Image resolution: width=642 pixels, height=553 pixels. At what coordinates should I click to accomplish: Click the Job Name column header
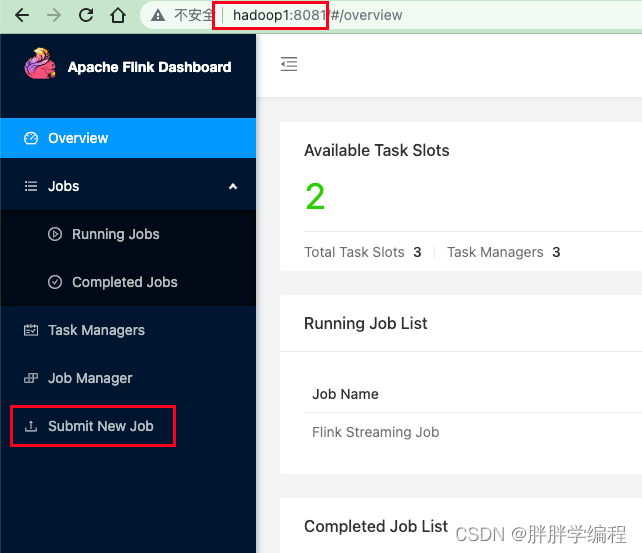tap(345, 394)
